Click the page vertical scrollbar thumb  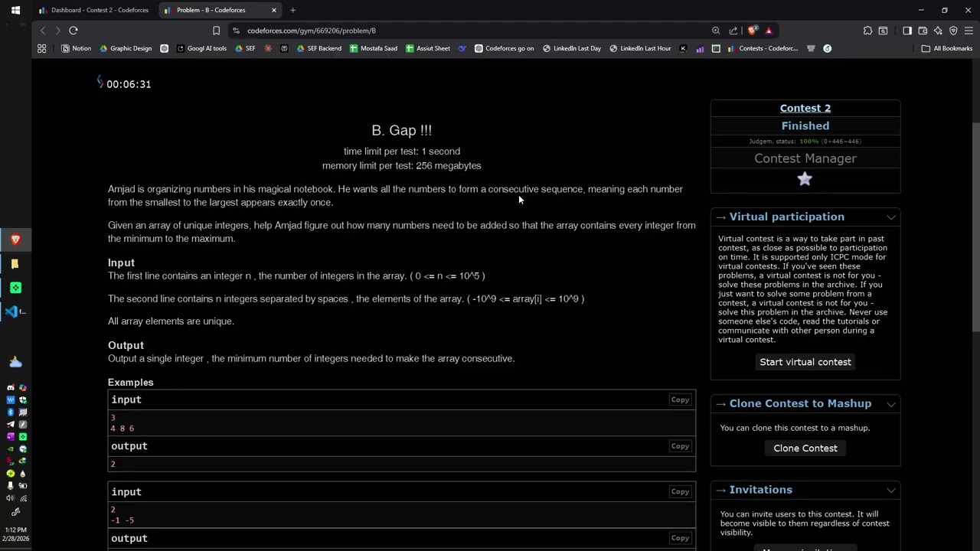(x=975, y=226)
